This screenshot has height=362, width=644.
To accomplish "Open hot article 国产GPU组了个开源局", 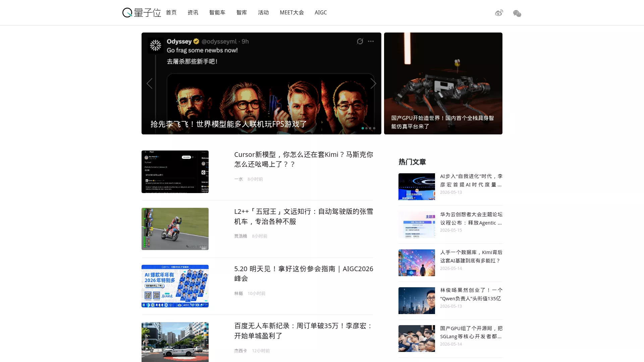I will click(471, 332).
